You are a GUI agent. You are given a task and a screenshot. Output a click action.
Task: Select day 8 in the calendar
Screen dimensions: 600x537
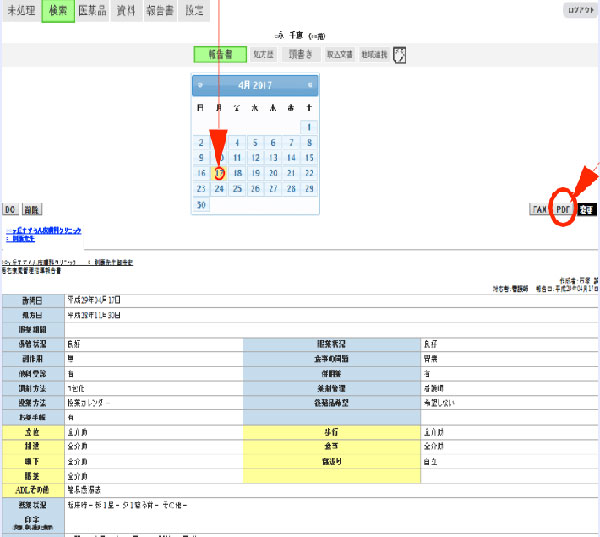pos(309,143)
